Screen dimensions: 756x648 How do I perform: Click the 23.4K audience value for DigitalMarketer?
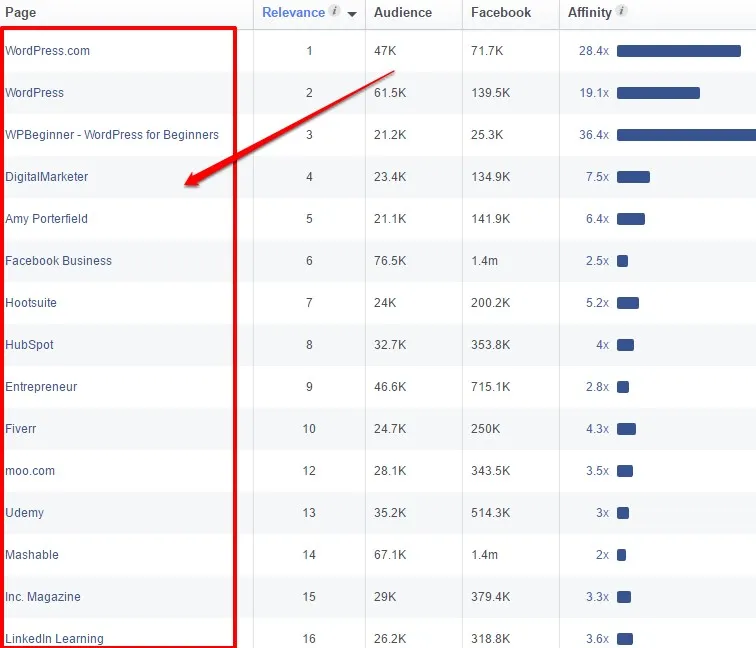(x=390, y=176)
